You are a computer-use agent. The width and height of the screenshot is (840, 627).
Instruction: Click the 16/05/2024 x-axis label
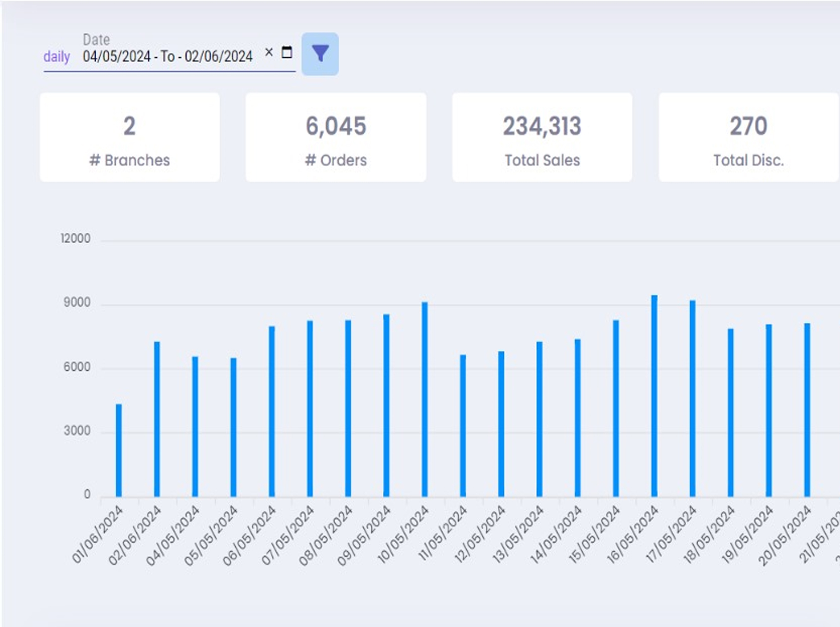[633, 534]
